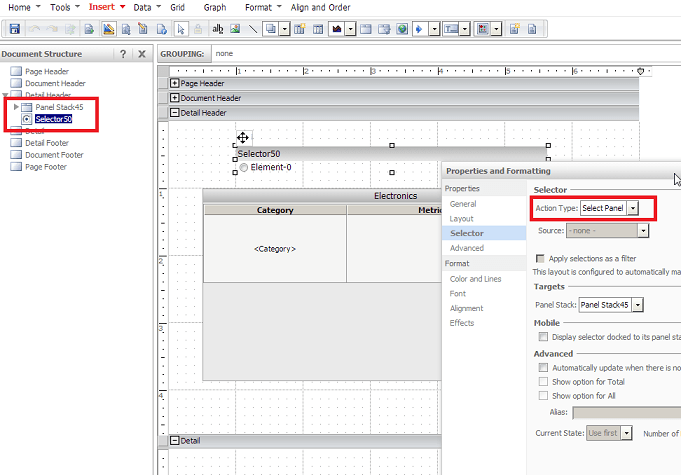Image resolution: width=681 pixels, height=475 pixels.
Task: Click the insert panel stack icon
Action: [366, 29]
